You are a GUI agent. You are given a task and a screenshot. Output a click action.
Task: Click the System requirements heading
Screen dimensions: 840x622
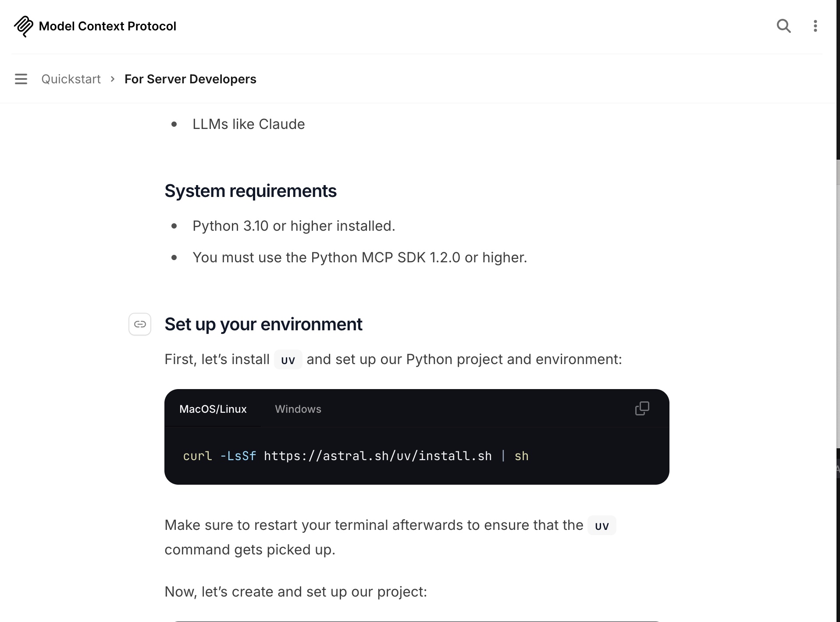point(250,191)
